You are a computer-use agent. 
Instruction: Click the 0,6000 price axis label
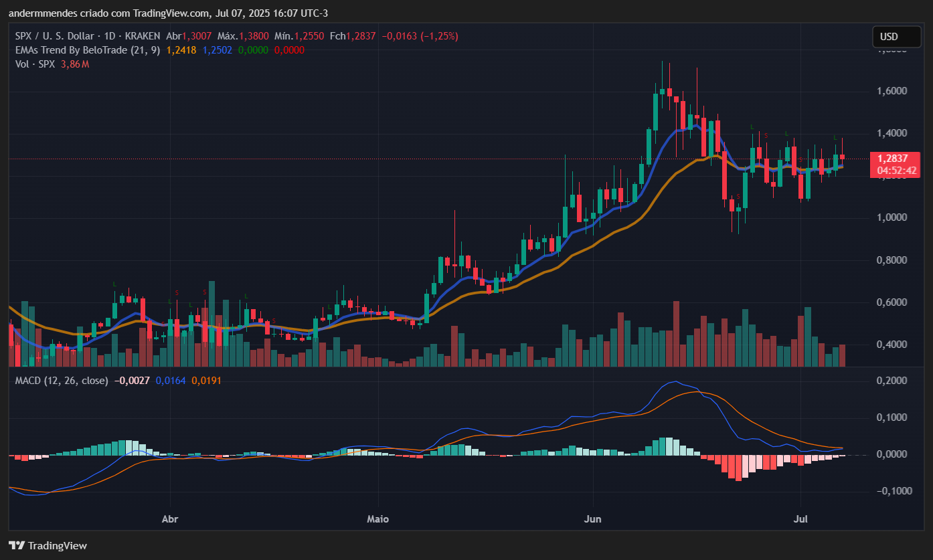892,302
